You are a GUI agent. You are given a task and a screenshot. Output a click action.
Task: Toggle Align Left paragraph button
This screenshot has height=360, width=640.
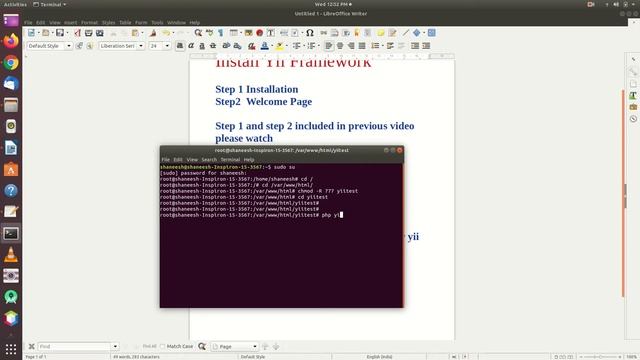point(329,46)
